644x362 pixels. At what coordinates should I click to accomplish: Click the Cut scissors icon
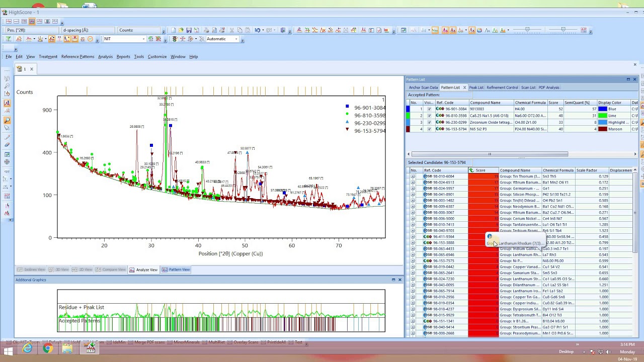tap(232, 30)
